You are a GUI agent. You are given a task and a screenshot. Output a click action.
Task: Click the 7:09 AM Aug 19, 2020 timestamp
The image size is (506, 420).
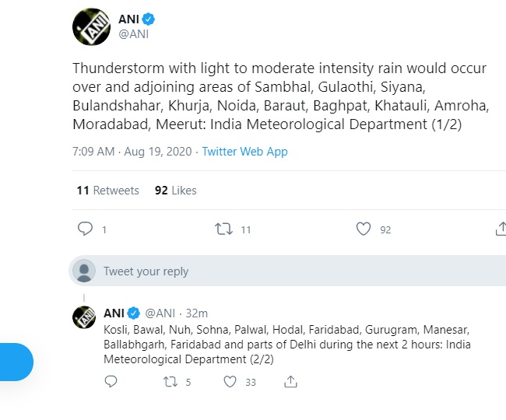(x=132, y=152)
